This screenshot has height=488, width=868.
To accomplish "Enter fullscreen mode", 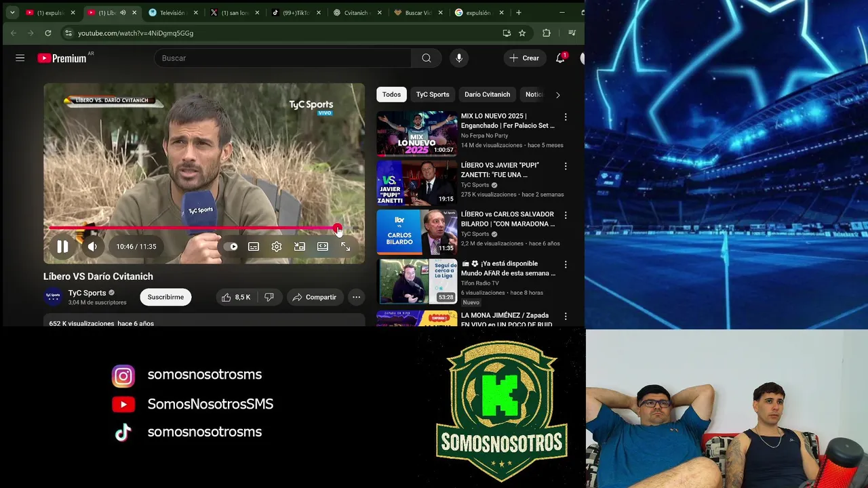I will coord(346,247).
